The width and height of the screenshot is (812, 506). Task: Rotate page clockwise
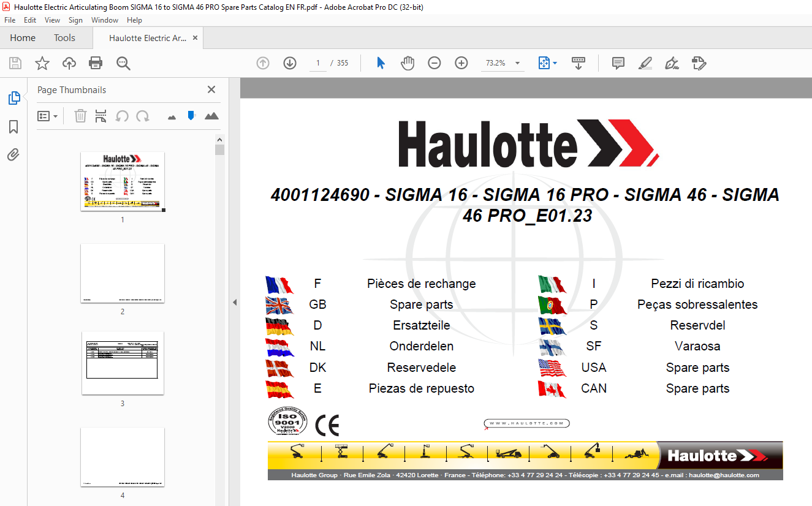(x=143, y=116)
